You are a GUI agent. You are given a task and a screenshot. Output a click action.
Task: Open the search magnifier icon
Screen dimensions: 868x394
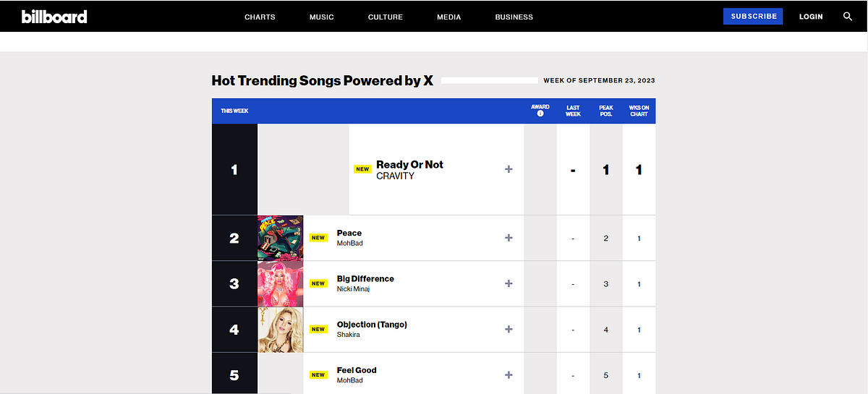848,16
